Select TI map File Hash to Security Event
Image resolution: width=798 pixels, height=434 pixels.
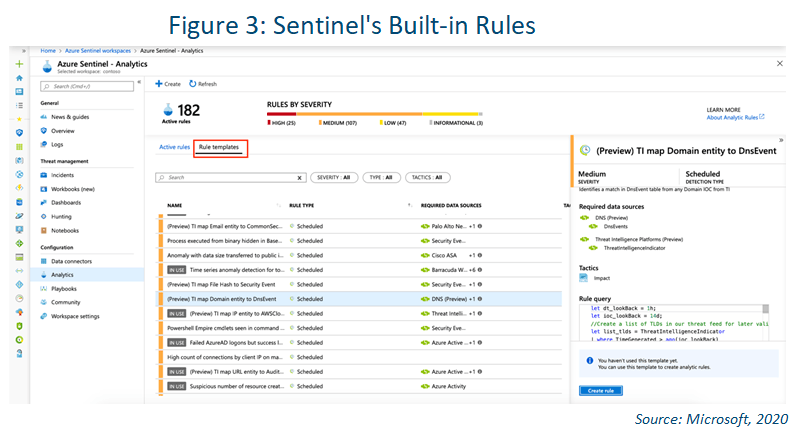tap(360, 285)
